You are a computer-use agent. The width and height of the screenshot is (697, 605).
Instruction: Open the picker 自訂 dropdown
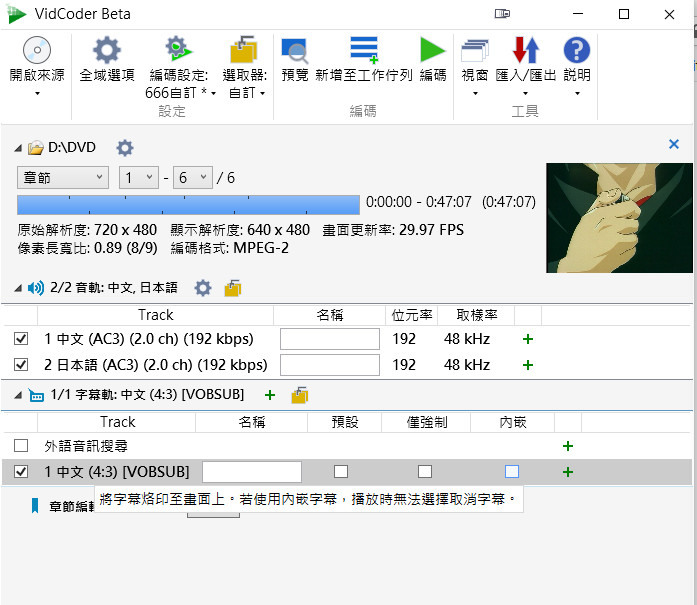click(247, 92)
